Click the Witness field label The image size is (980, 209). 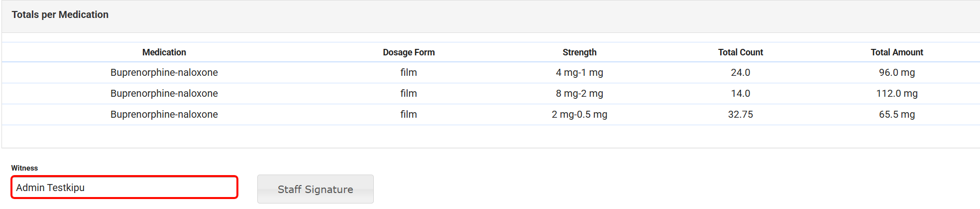click(x=24, y=168)
